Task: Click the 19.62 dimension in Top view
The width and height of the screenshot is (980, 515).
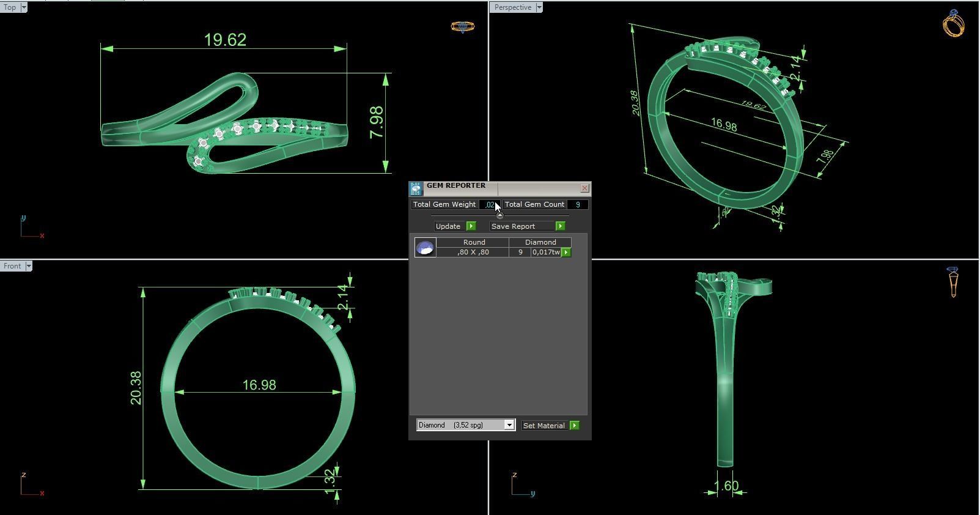Action: click(x=225, y=40)
